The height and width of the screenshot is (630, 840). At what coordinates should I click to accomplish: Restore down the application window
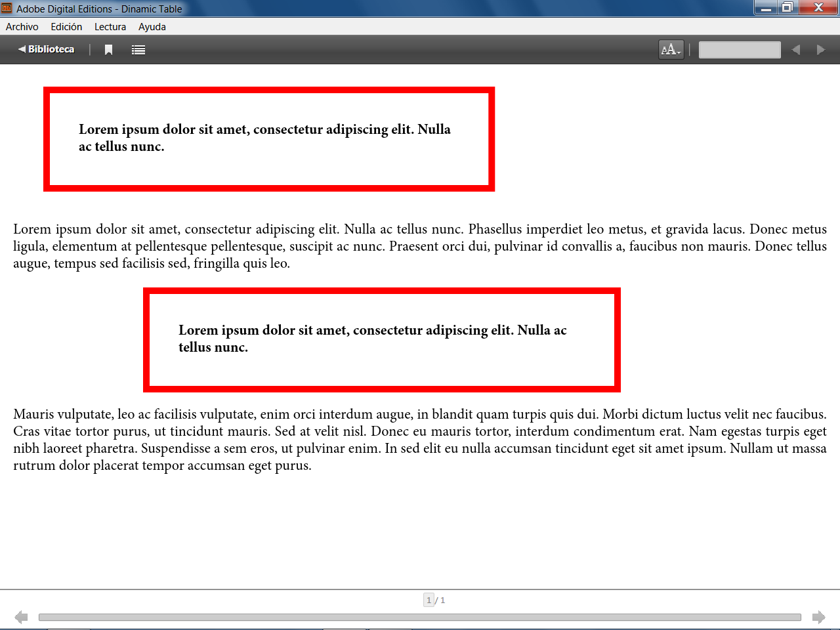pos(787,8)
